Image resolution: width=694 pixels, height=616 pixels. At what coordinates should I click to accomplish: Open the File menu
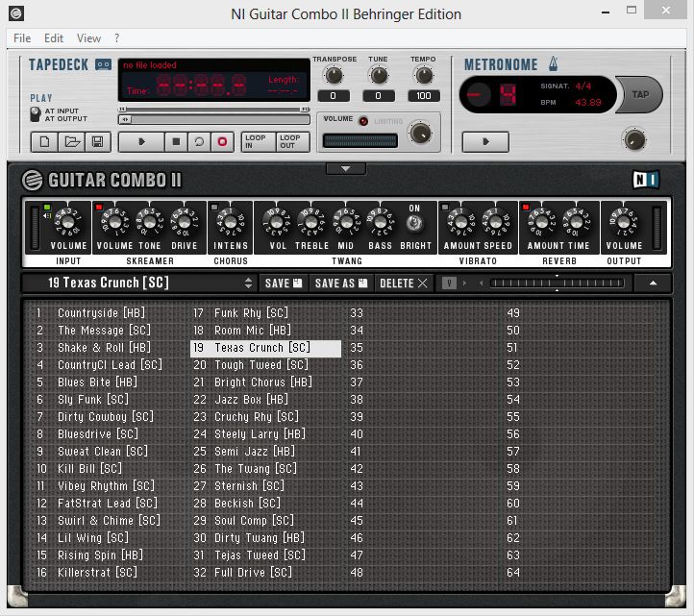[x=22, y=38]
